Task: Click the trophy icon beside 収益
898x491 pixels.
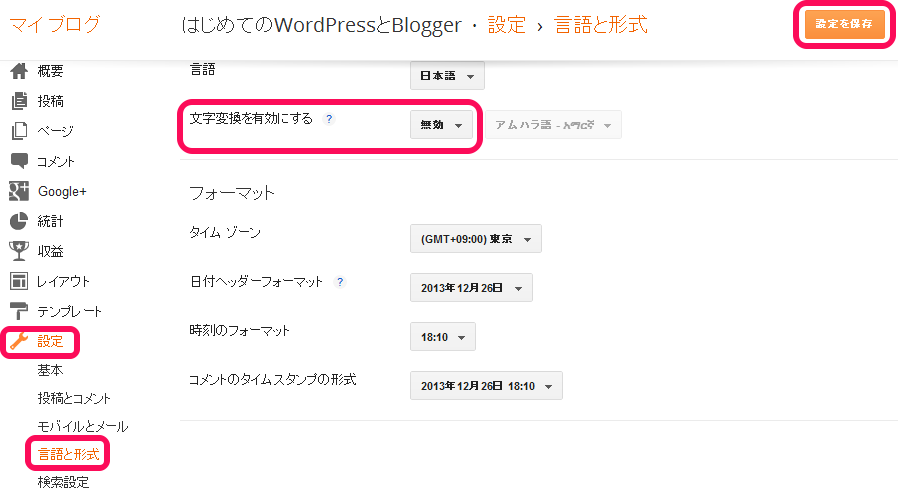Action: point(19,251)
